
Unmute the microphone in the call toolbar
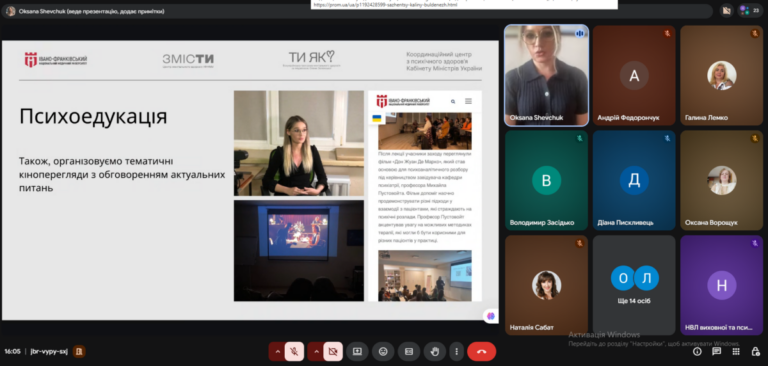tap(294, 351)
